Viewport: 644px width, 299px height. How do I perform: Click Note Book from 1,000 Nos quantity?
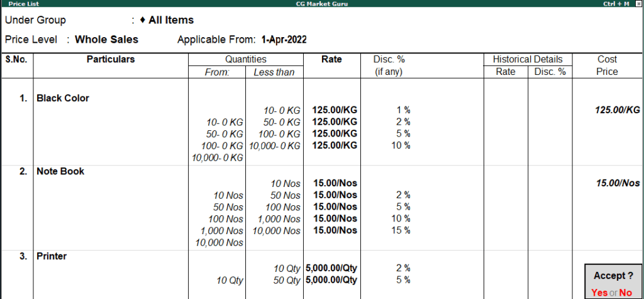[222, 231]
